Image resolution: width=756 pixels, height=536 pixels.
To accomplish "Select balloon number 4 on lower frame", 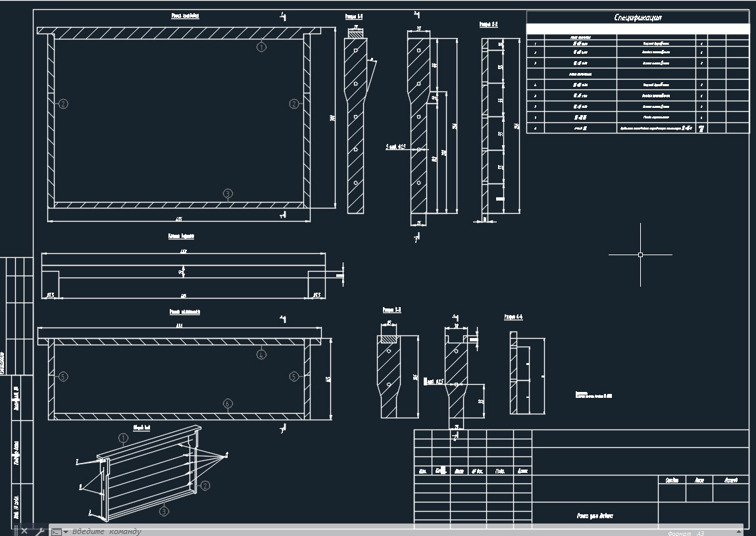I will click(261, 354).
